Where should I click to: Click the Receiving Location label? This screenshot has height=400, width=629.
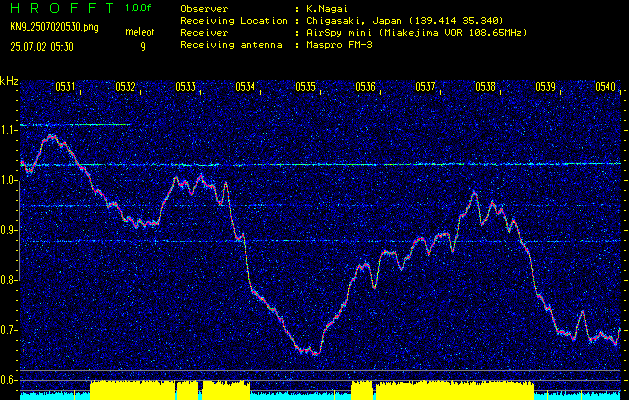pos(234,20)
